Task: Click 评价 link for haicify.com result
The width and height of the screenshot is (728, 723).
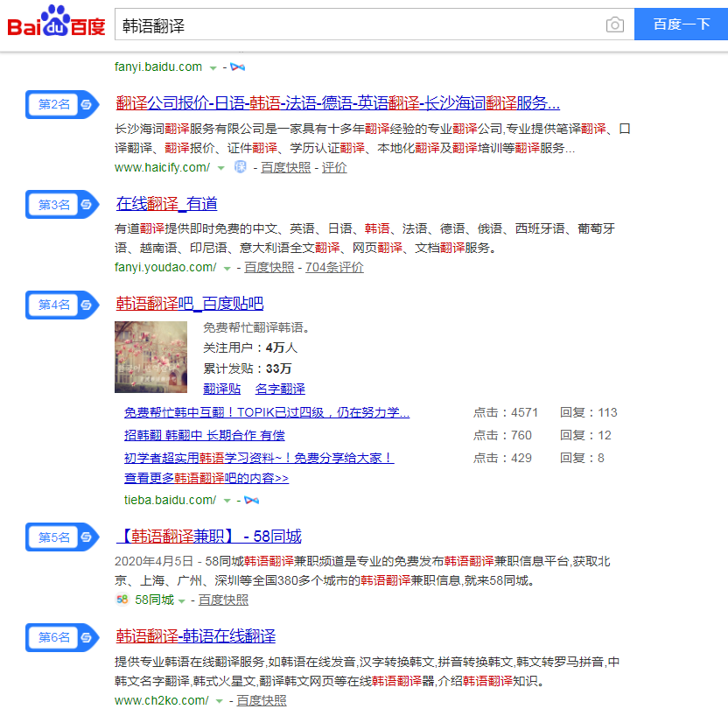Action: coord(334,167)
